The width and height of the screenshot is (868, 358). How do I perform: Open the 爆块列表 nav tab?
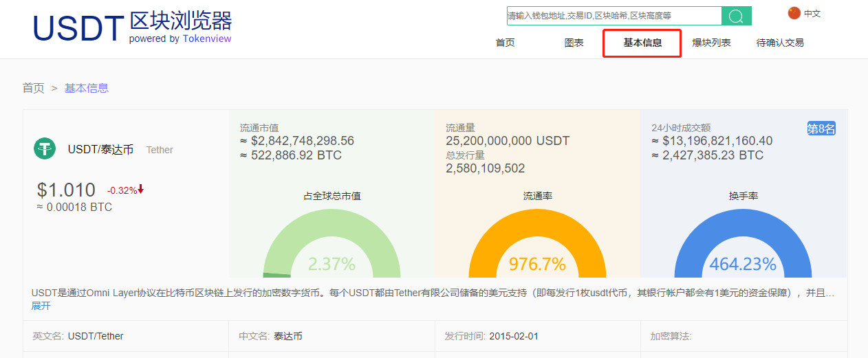pyautogui.click(x=711, y=43)
